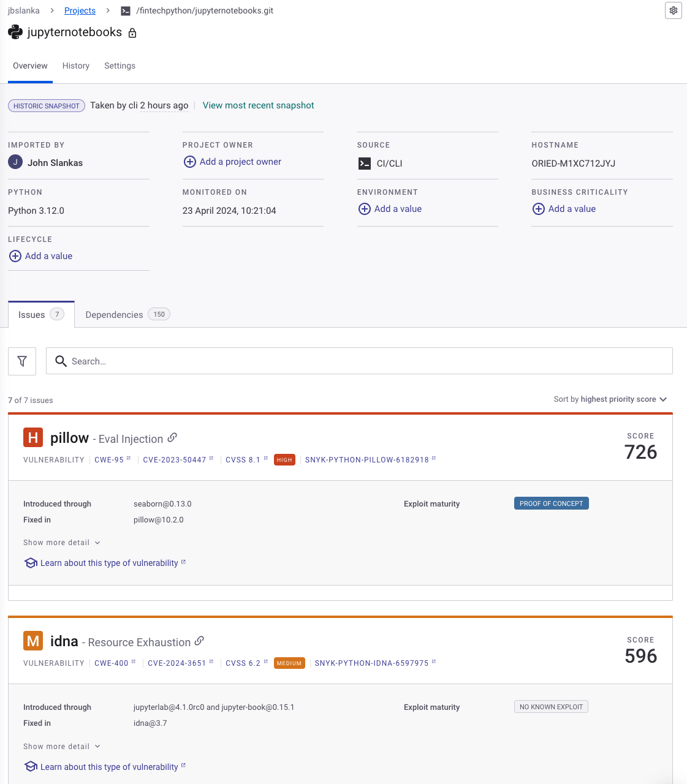Viewport: 687px width, 784px height.
Task: Open the History tab
Action: 75,66
